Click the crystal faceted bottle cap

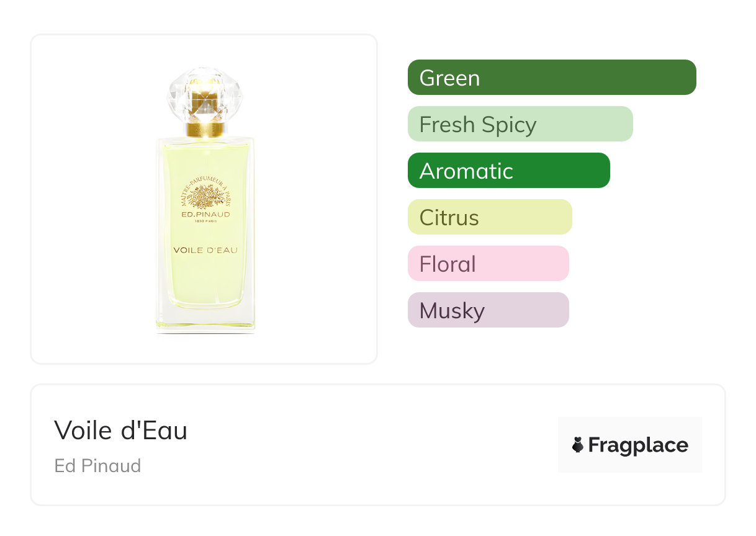(205, 93)
